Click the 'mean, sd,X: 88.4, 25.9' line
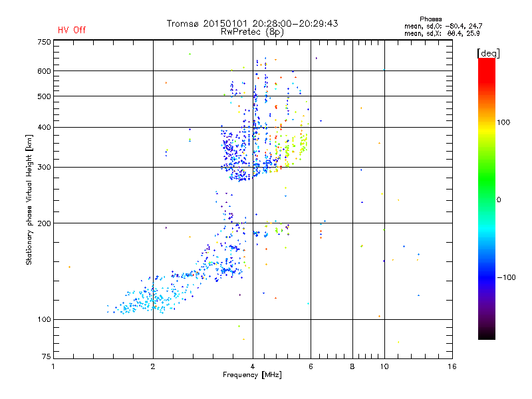This screenshot has width=532, height=399. [442, 34]
